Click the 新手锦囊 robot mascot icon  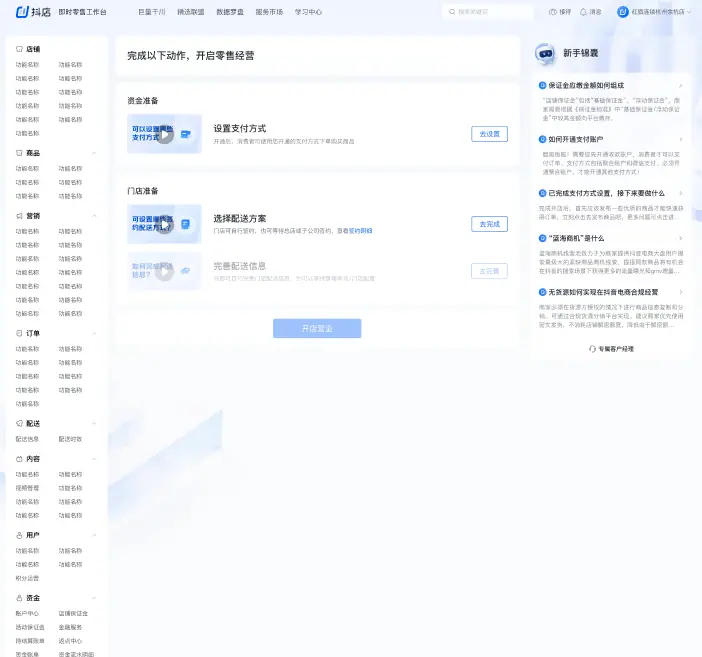click(545, 54)
